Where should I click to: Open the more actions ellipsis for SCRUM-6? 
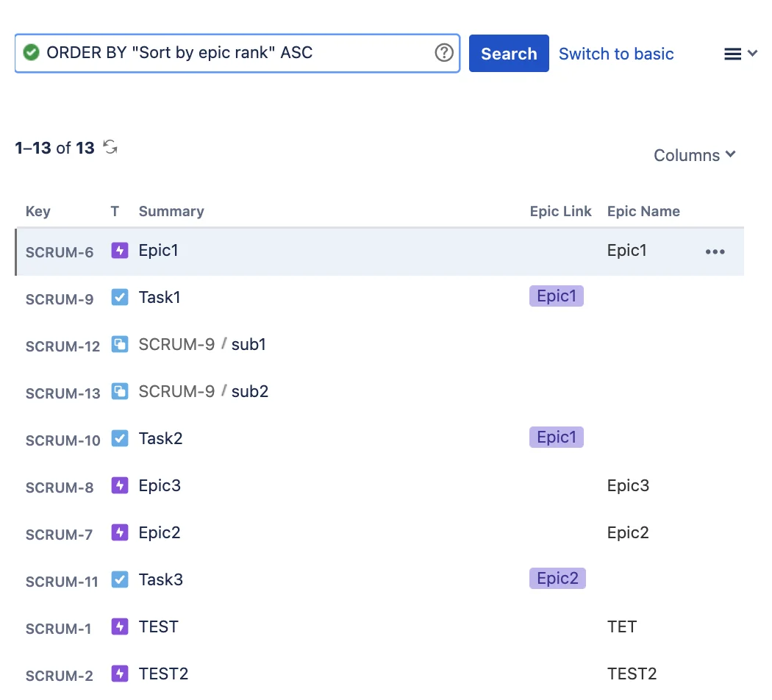(715, 251)
